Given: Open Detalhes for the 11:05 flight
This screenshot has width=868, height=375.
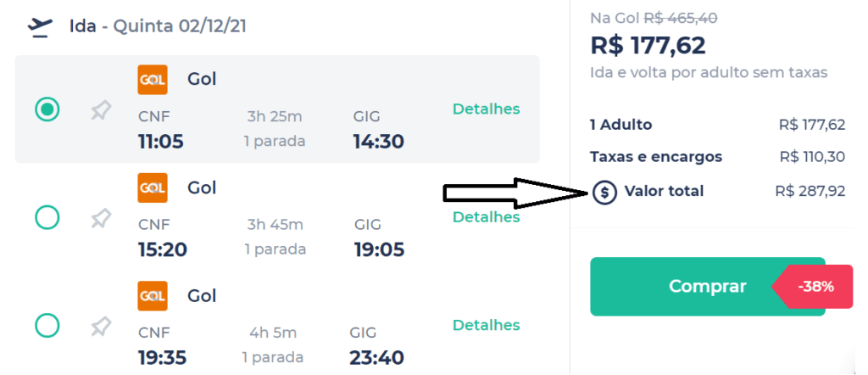Looking at the screenshot, I should tap(486, 109).
